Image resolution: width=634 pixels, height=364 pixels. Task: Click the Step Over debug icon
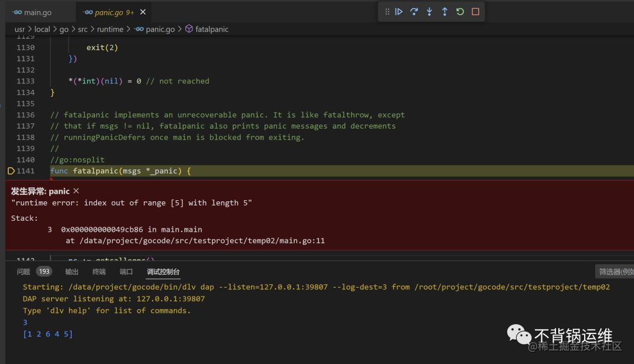[x=414, y=12]
